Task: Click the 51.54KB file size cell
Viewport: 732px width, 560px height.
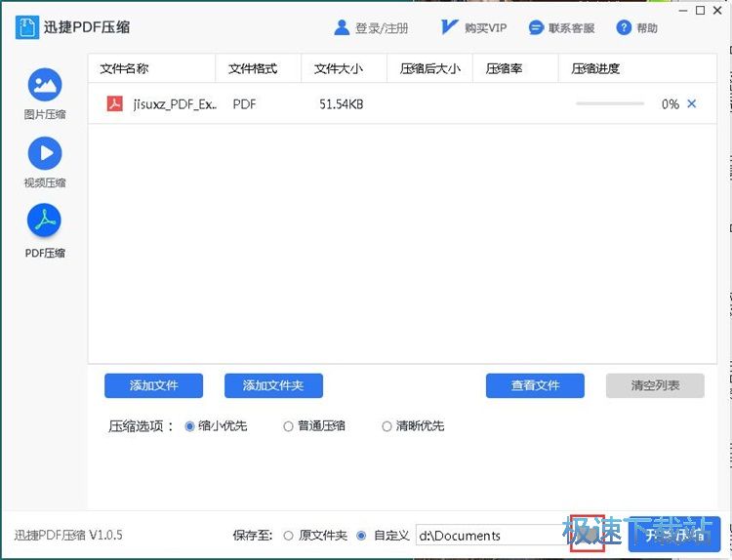Action: [342, 104]
